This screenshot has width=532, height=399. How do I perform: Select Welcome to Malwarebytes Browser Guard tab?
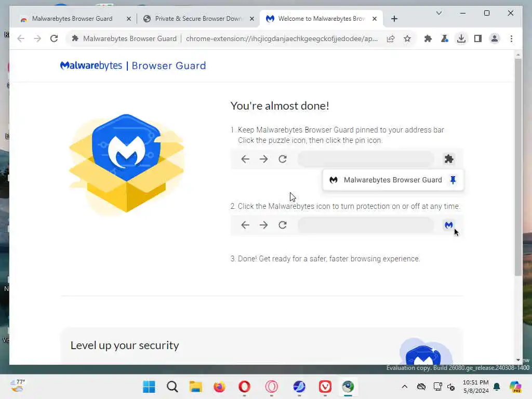point(321,19)
